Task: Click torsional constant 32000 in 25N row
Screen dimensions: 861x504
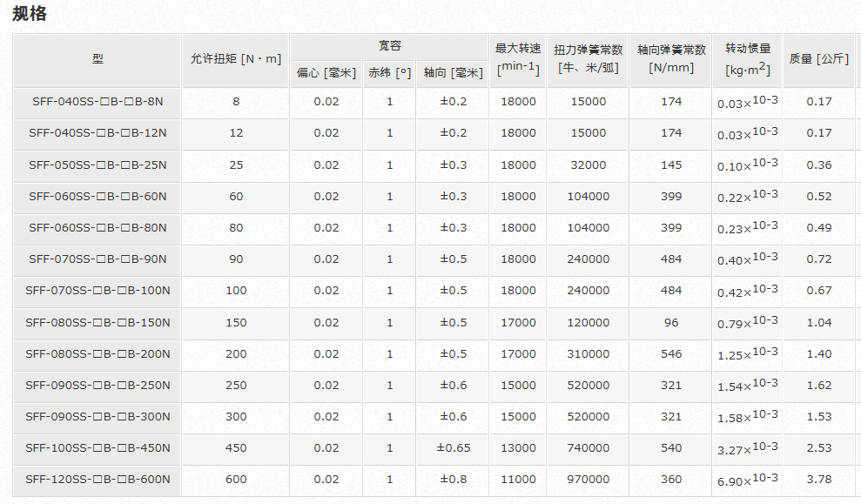Action: tap(589, 165)
